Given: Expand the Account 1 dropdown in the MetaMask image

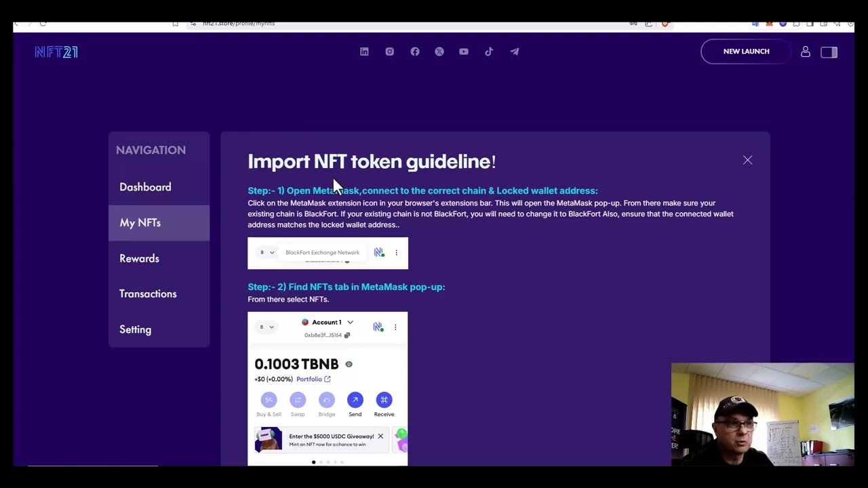Looking at the screenshot, I should [x=350, y=323].
